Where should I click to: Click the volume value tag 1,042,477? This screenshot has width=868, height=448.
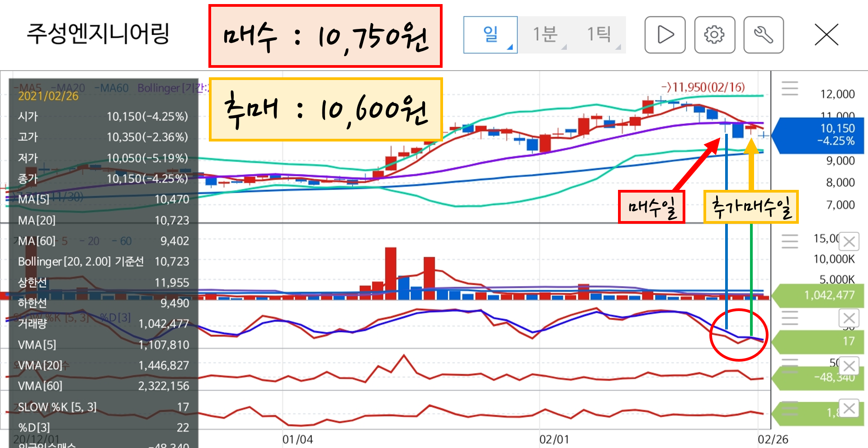click(818, 295)
